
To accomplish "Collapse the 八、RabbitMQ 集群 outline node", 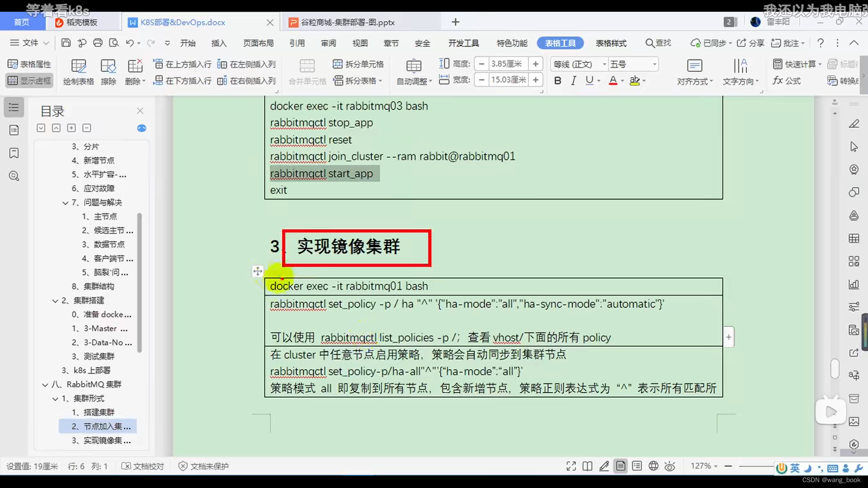I will coord(45,385).
